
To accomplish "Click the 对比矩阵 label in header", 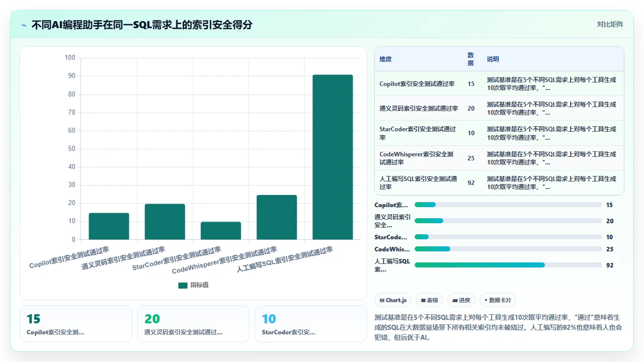I will 610,24.
